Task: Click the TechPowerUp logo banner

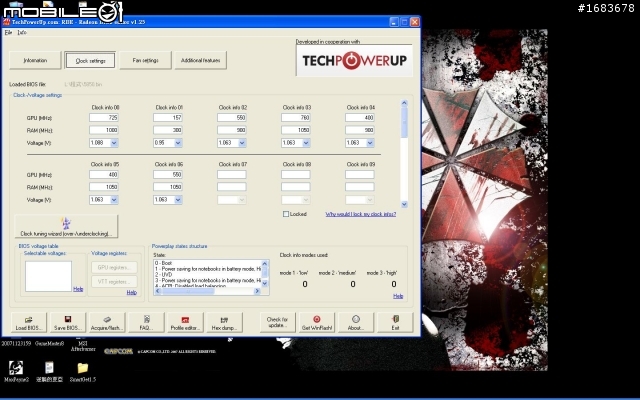Action: (354, 60)
